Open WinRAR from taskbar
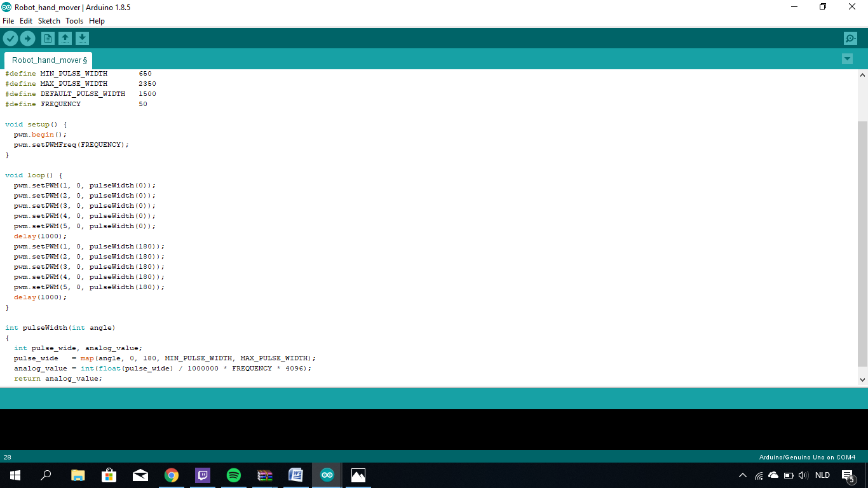Image resolution: width=868 pixels, height=488 pixels. 264,475
